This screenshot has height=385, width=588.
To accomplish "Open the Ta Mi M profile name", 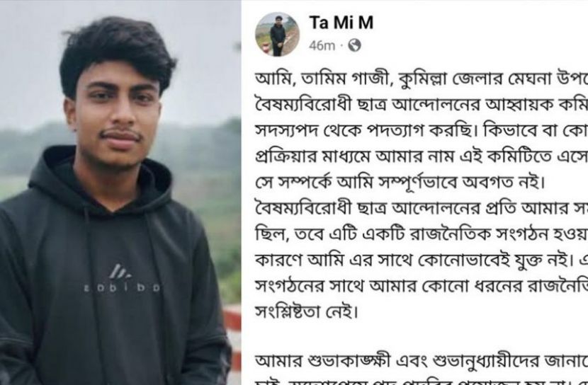I will click(341, 23).
